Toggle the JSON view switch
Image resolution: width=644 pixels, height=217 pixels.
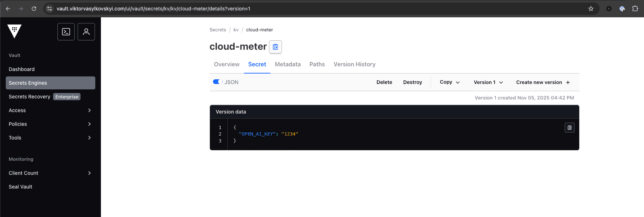click(218, 82)
